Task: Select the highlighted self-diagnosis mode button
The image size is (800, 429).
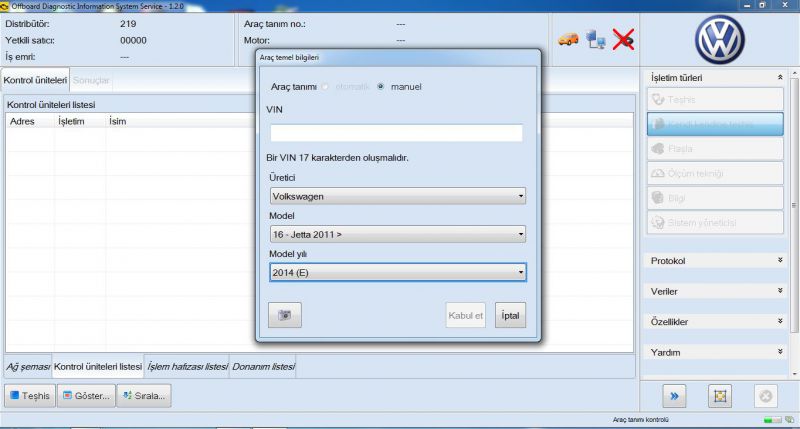Action: coord(715,124)
